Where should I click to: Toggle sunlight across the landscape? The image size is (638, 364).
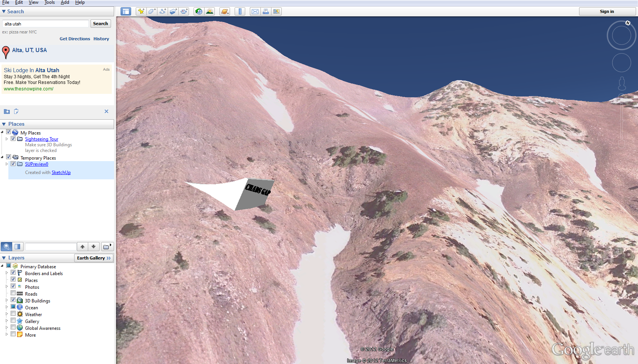point(209,11)
